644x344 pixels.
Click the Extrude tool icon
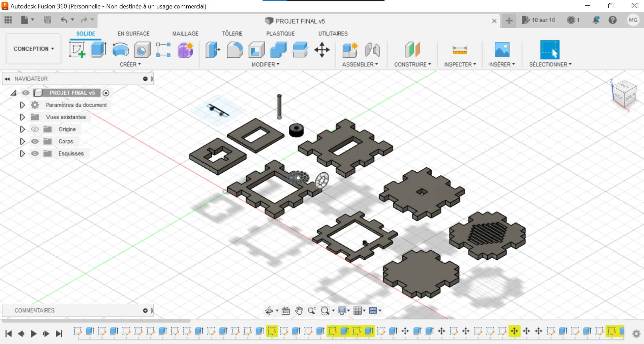point(99,50)
